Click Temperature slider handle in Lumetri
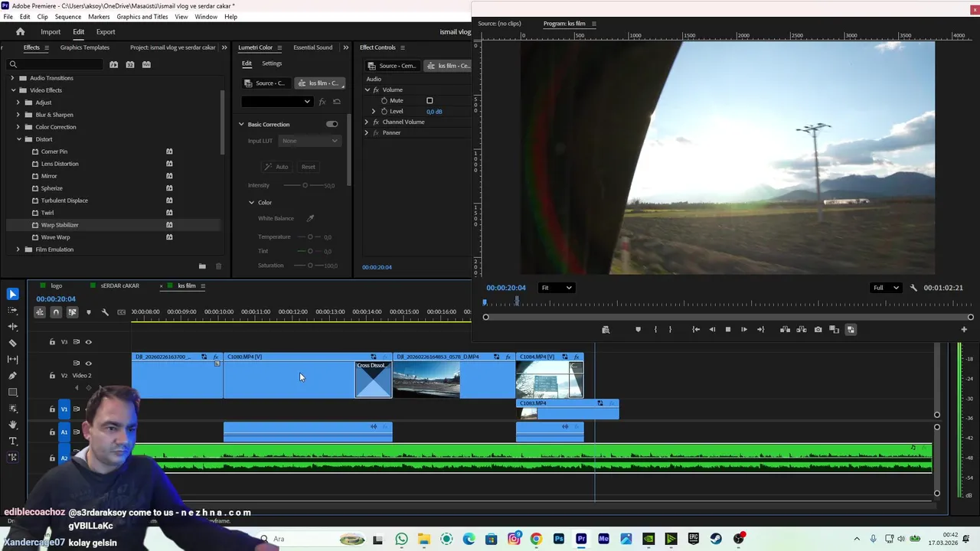This screenshot has height=551, width=980. 310,236
